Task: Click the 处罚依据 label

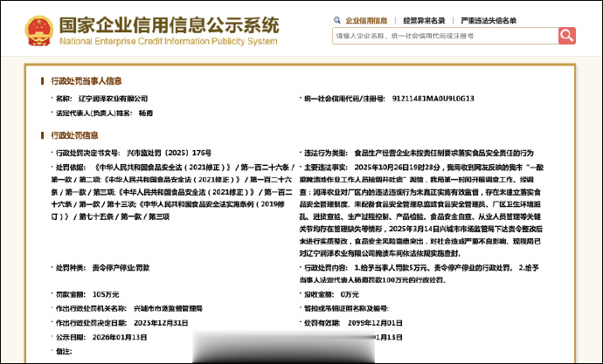Action: point(71,168)
